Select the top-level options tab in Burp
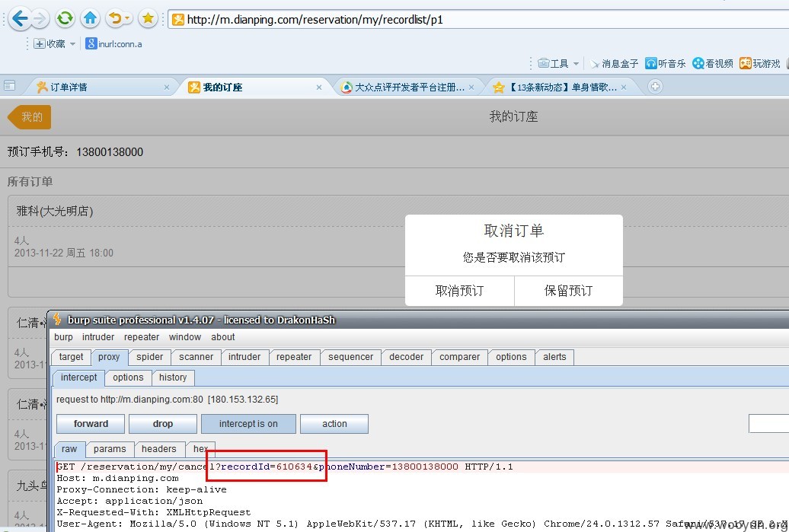Viewport: 789px width, 532px height. pyautogui.click(x=511, y=357)
